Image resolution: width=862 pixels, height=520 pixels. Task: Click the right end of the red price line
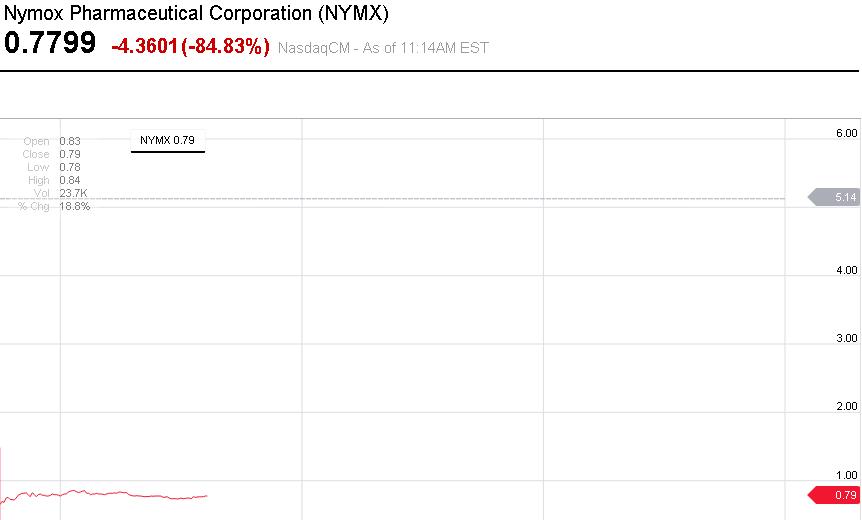pyautogui.click(x=206, y=495)
